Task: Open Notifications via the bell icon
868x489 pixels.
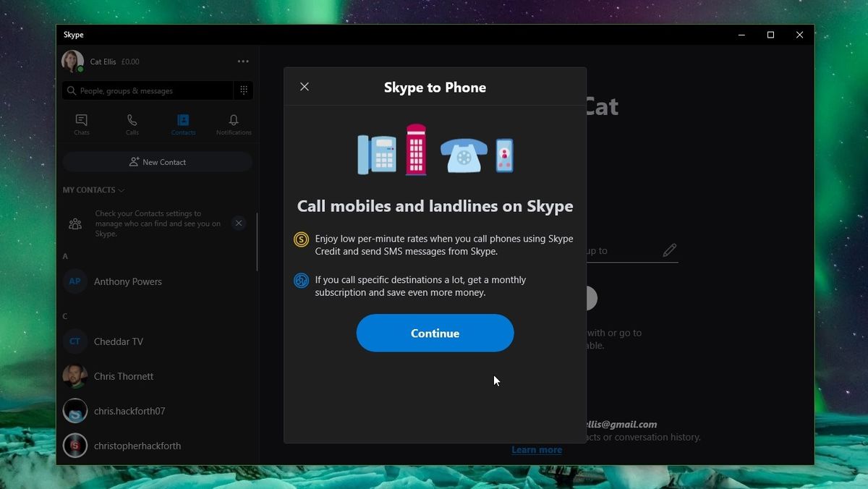Action: coord(233,123)
